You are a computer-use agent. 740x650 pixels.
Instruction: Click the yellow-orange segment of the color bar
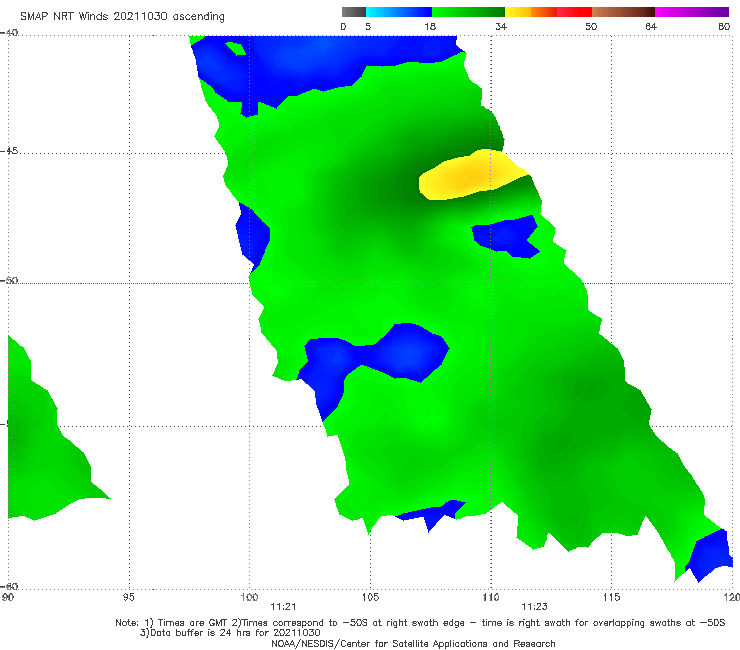pyautogui.click(x=531, y=12)
